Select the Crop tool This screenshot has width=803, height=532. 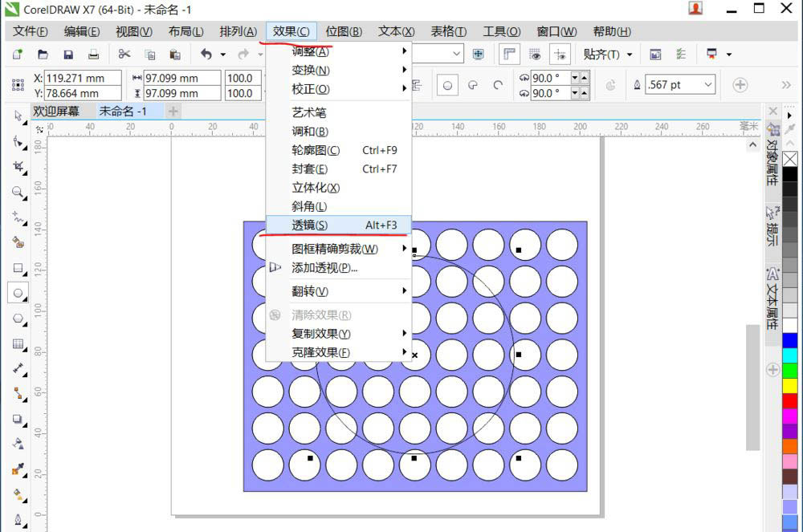coord(18,167)
